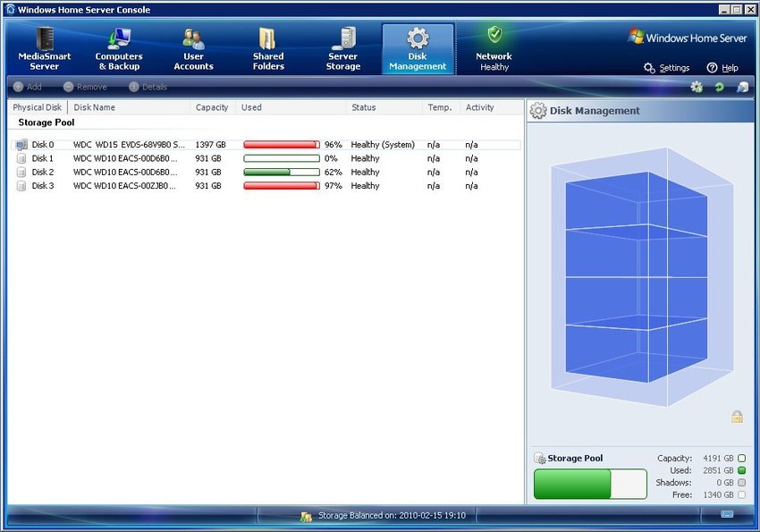760x532 pixels.
Task: View the Network Healthy status tab
Action: pyautogui.click(x=494, y=49)
